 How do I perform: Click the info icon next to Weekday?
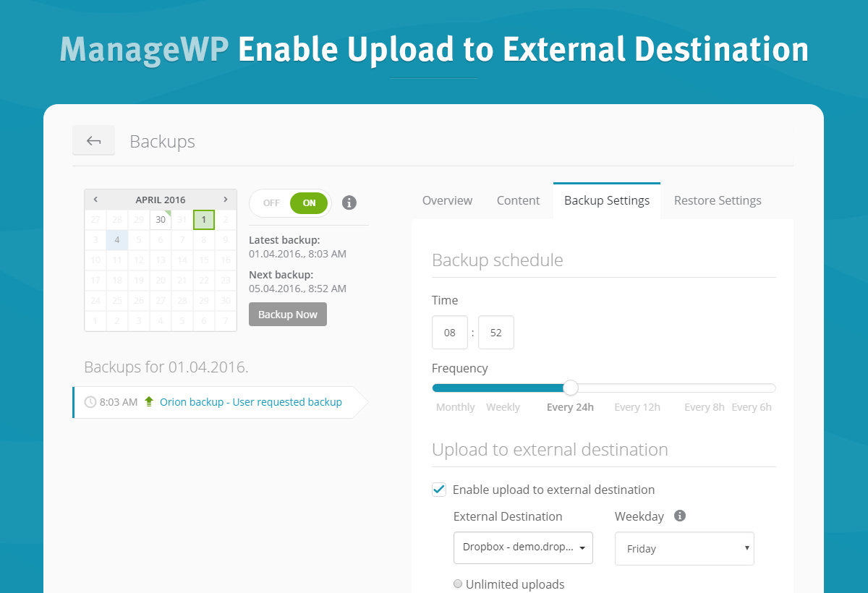679,516
